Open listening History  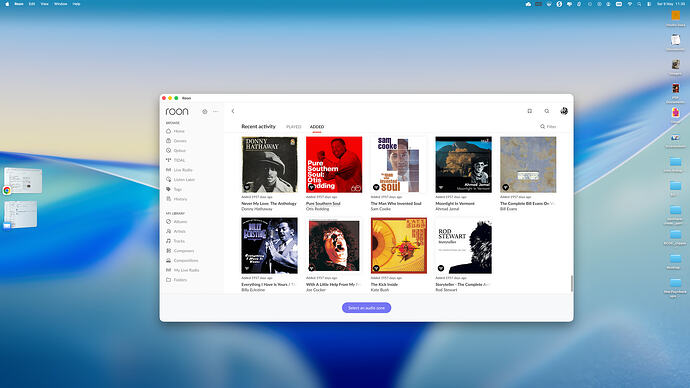tap(176, 199)
